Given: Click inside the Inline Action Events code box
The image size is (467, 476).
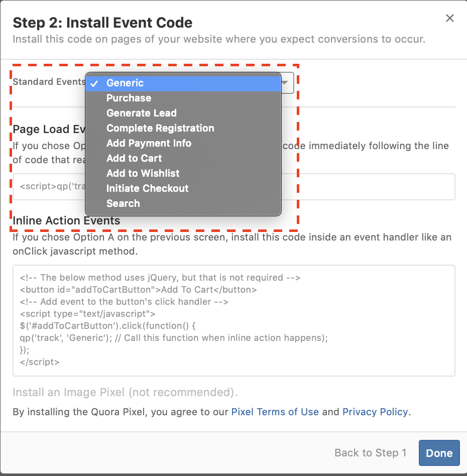Looking at the screenshot, I should [x=234, y=320].
